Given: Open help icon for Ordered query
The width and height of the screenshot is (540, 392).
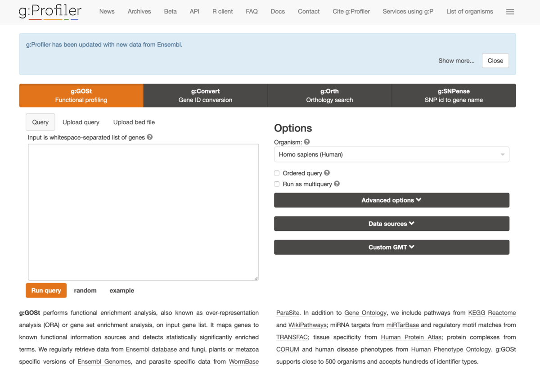Looking at the screenshot, I should [327, 173].
